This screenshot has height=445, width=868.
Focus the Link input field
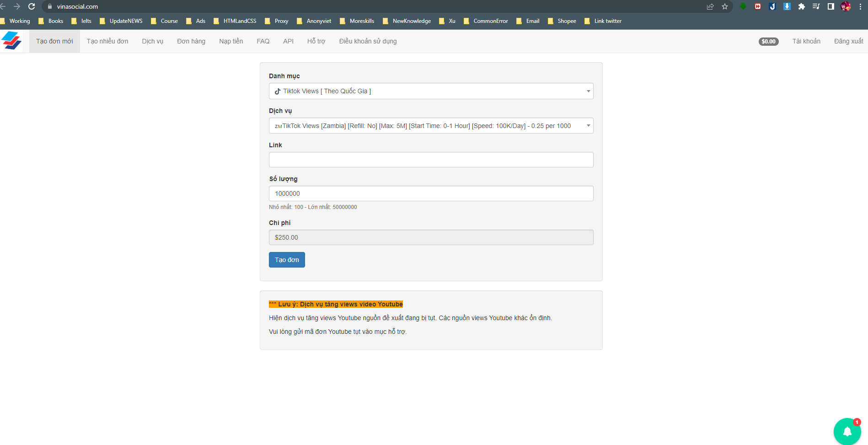click(431, 160)
